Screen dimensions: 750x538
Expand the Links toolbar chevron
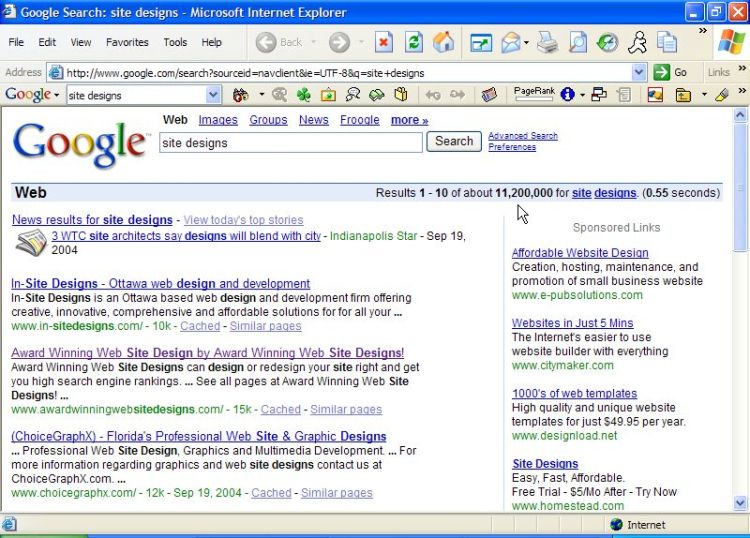pyautogui.click(x=742, y=68)
